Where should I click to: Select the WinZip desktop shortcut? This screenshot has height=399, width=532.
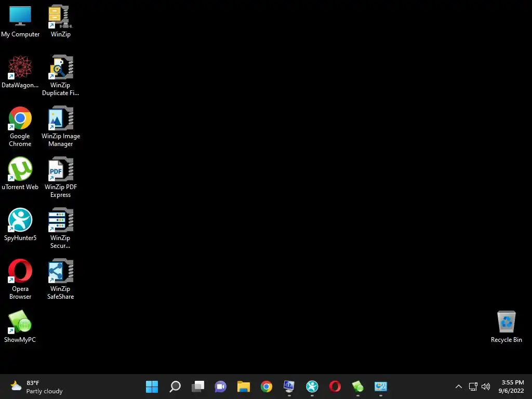coord(60,21)
